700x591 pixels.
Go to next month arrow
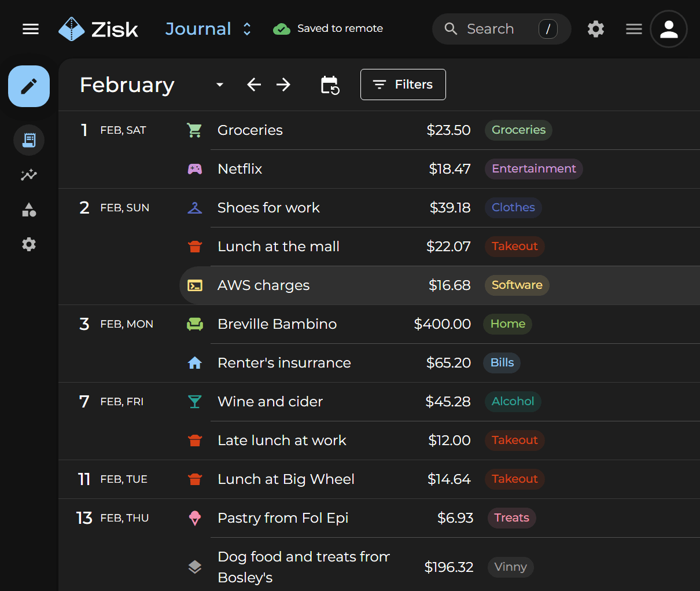(283, 85)
